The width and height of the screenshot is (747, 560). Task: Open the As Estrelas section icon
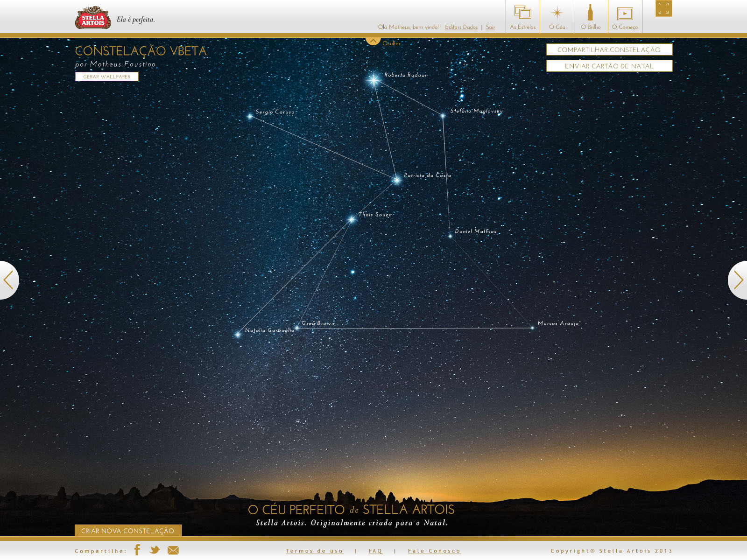[x=522, y=12]
